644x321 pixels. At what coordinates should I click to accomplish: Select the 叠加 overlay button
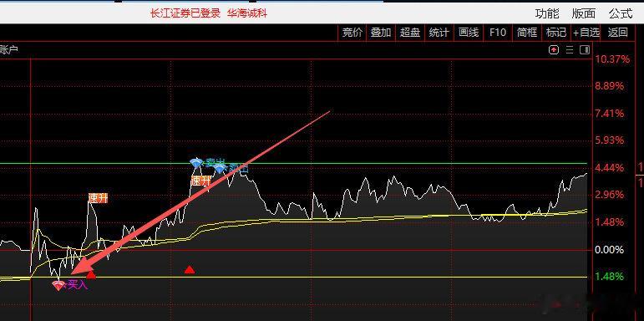(381, 33)
